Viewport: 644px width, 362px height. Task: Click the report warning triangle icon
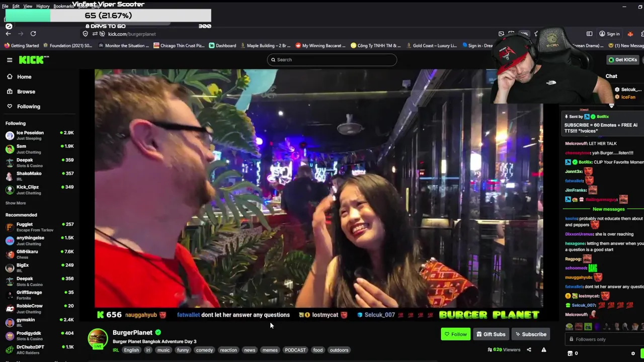tap(544, 350)
